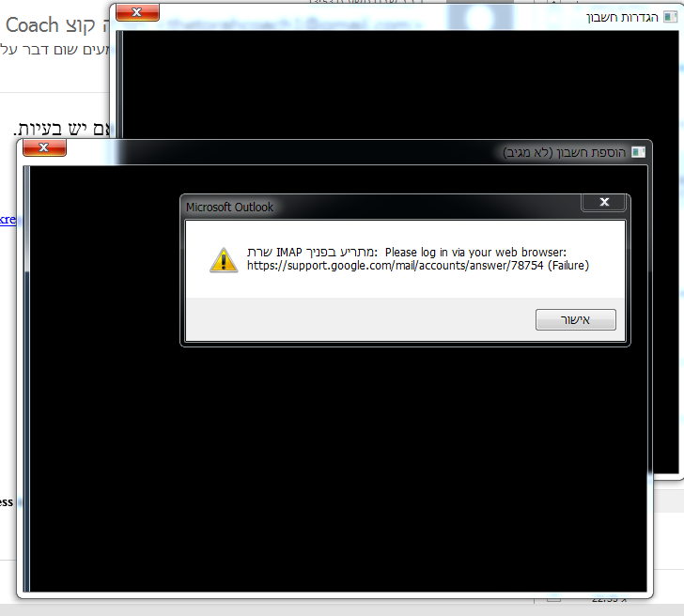Click the warning triangle icon in dialog

coord(224,260)
